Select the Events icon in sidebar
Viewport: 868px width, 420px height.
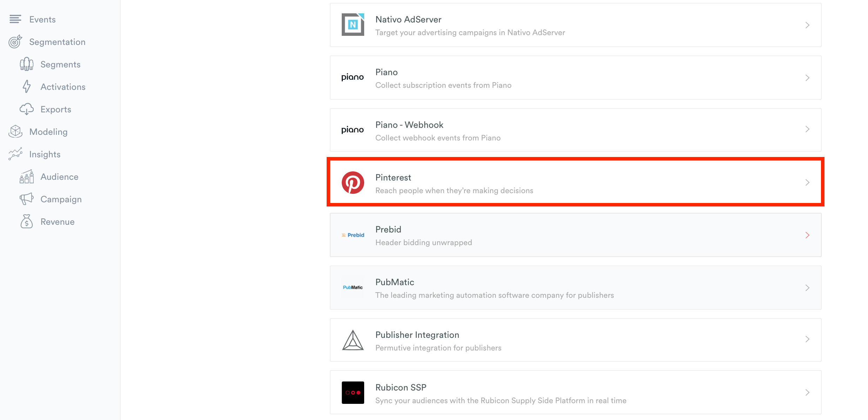click(x=15, y=19)
